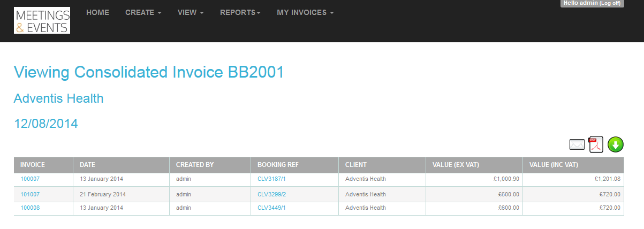The width and height of the screenshot is (644, 229).
Task: Open booking ref CLV3187/1
Action: click(271, 179)
